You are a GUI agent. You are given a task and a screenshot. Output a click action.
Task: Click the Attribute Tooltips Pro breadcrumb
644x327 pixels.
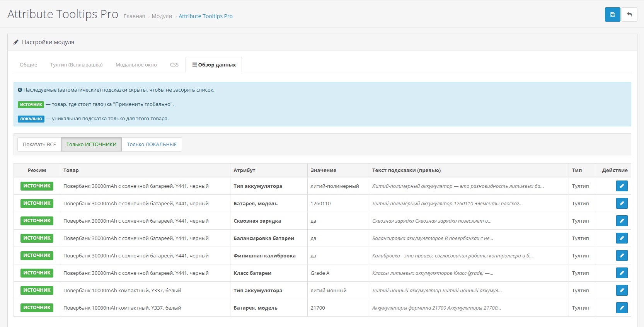coord(206,16)
